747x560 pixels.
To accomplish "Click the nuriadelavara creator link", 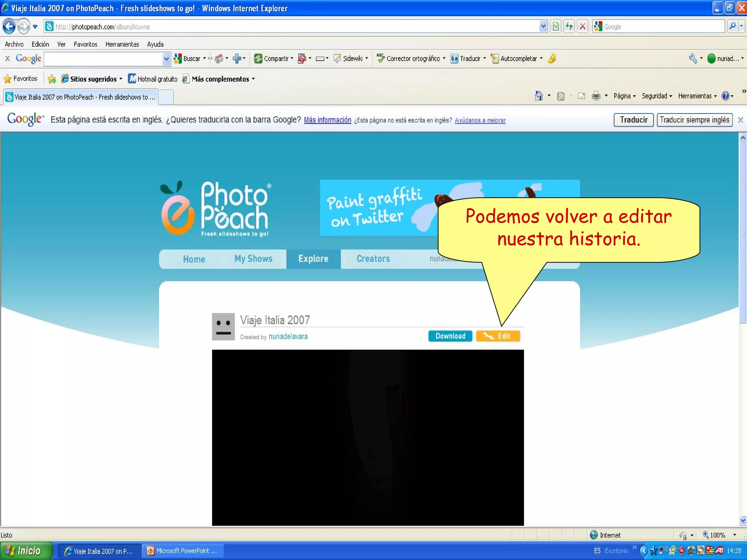I will point(288,337).
